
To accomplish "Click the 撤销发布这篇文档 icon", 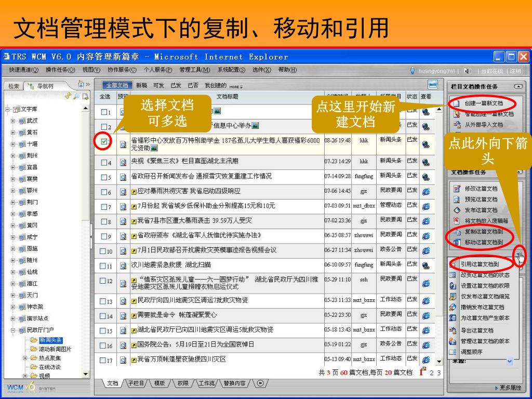I will click(453, 307).
